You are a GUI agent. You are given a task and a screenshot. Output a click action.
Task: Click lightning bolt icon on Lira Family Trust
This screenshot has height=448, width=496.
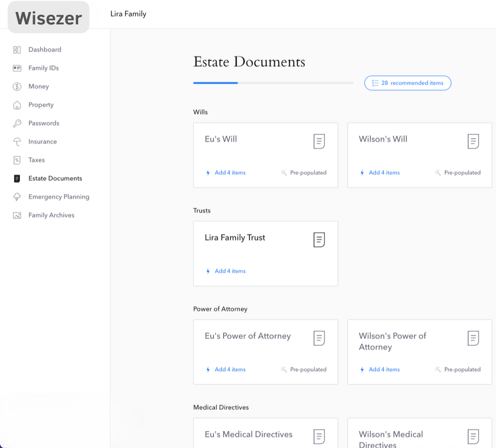coord(208,271)
